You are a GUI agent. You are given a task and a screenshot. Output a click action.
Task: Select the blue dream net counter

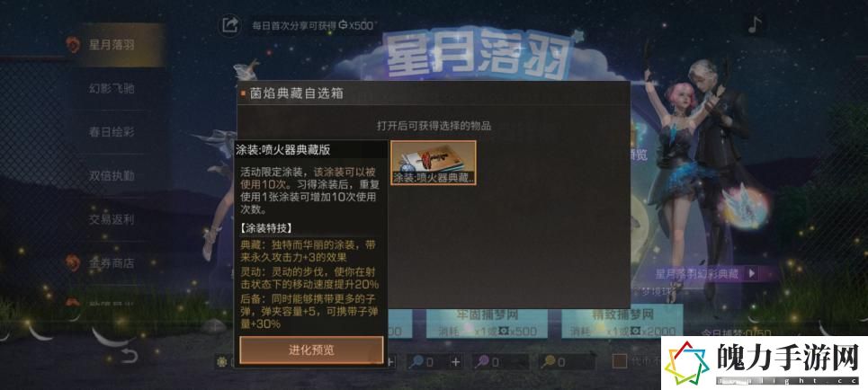423,362
